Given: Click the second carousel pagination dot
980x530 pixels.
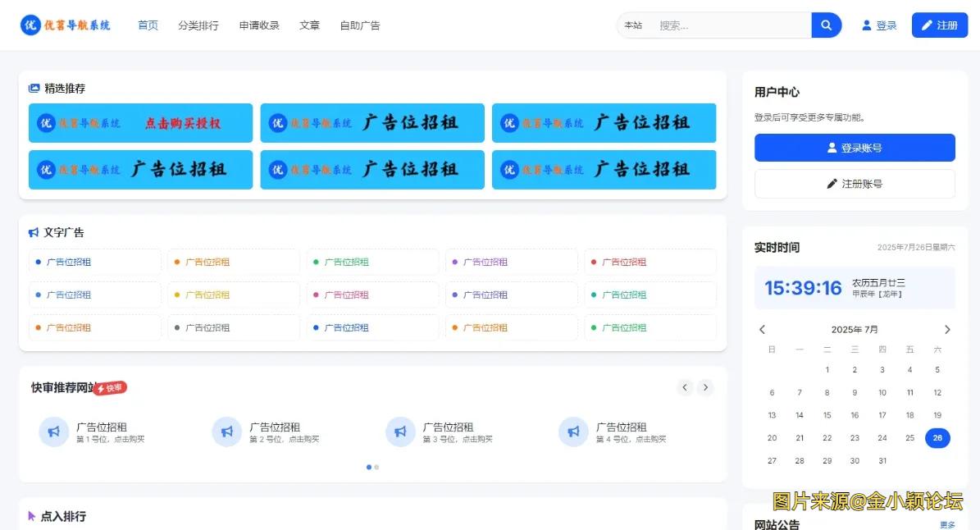Looking at the screenshot, I should [x=376, y=467].
